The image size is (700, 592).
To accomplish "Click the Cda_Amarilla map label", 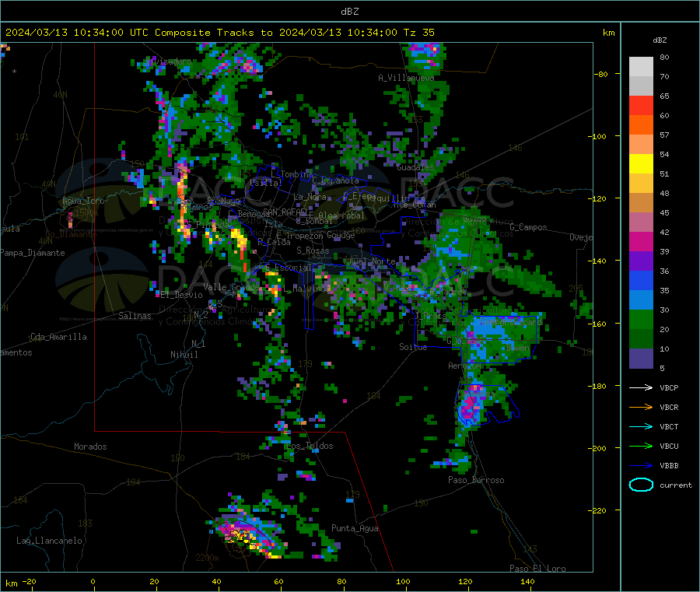I will (58, 337).
